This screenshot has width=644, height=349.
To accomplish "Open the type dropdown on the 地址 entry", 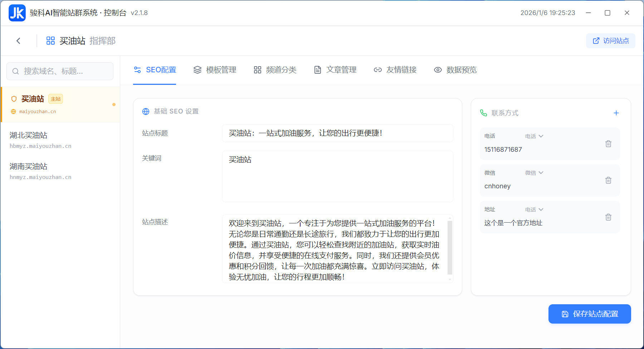I will click(534, 209).
